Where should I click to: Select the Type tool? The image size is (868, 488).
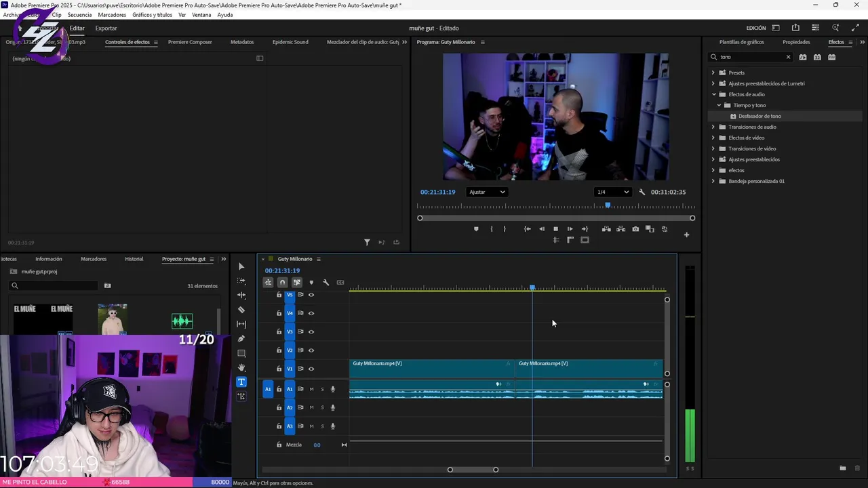[x=241, y=382]
